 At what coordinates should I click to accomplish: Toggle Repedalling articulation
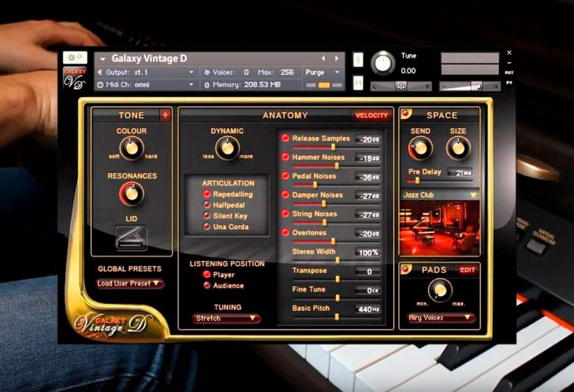(x=207, y=194)
